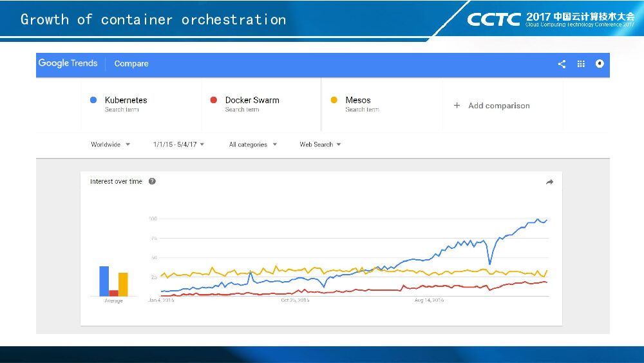Click the Google Trends logo

click(x=68, y=63)
